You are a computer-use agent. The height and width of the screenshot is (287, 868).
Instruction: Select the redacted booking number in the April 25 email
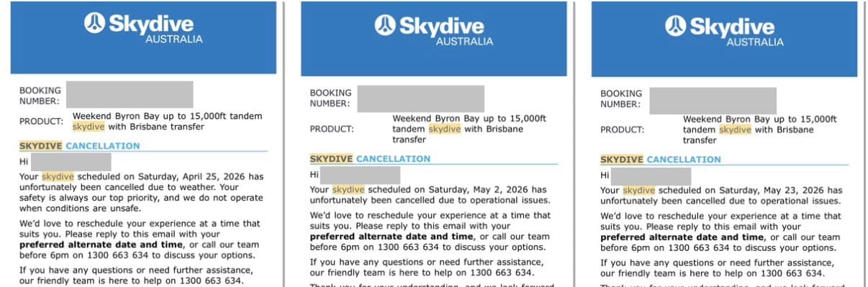pyautogui.click(x=130, y=94)
